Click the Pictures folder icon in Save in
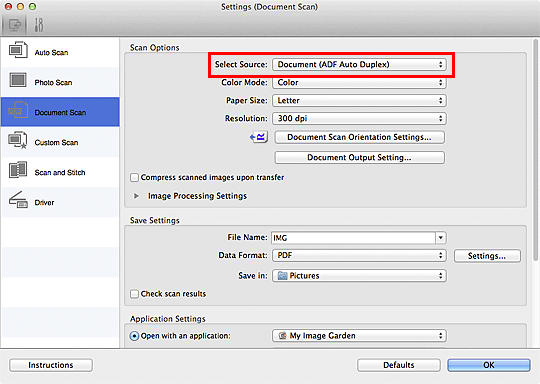The width and height of the screenshot is (540, 384). pos(282,276)
